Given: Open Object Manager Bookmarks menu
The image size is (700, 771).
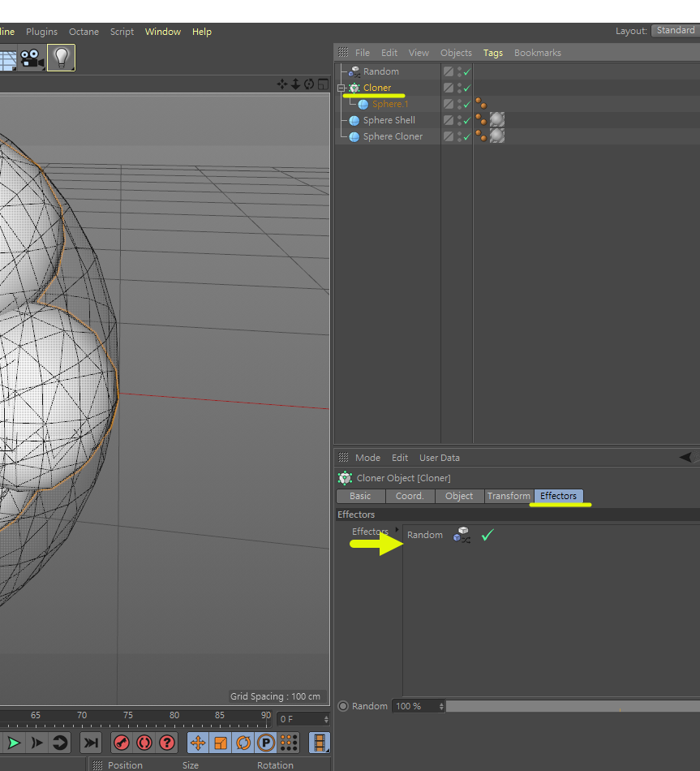Looking at the screenshot, I should [538, 53].
